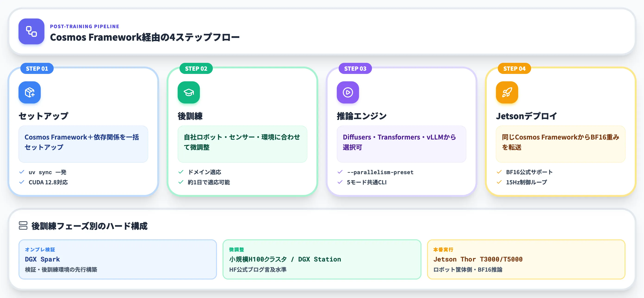Viewport: 644px width, 298px height.
Task: Click the 推論エンジン heading
Action: [362, 116]
